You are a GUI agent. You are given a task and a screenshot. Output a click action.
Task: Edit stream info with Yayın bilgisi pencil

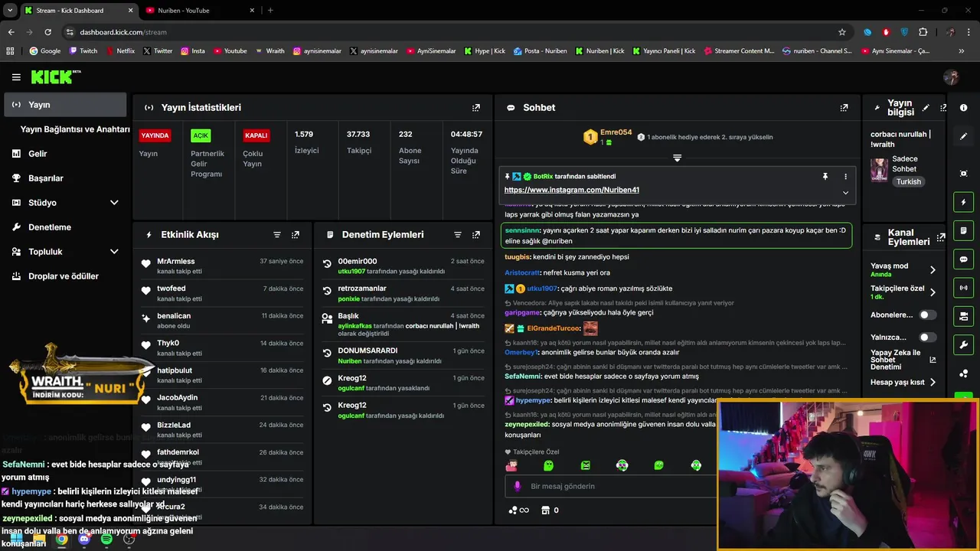tap(926, 108)
